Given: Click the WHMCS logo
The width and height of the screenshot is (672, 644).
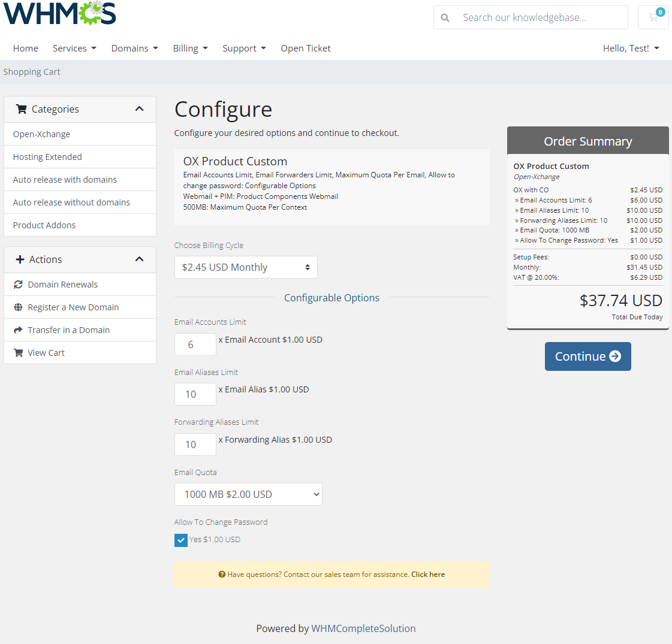Looking at the screenshot, I should 59,13.
